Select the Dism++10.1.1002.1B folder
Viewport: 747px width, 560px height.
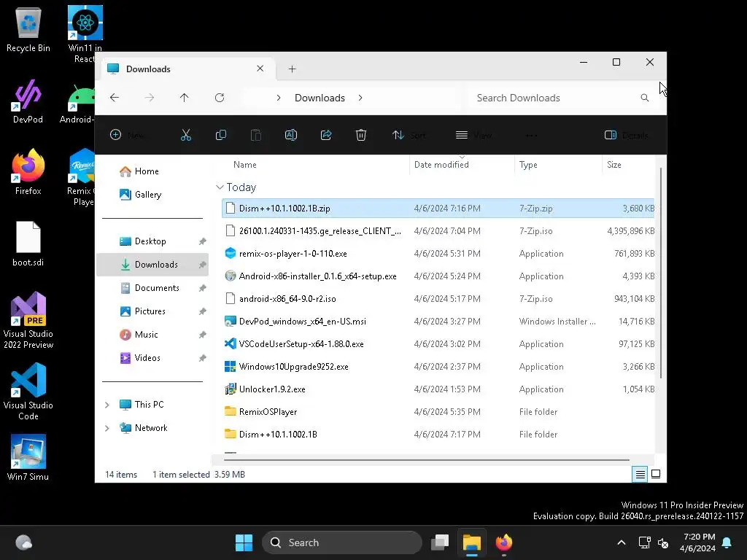click(x=438, y=435)
